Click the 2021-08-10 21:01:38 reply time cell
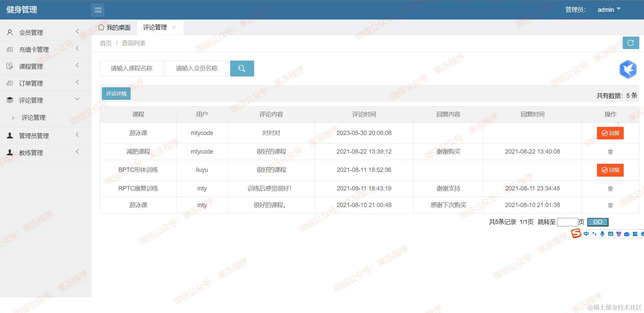This screenshot has width=644, height=313. (533, 205)
